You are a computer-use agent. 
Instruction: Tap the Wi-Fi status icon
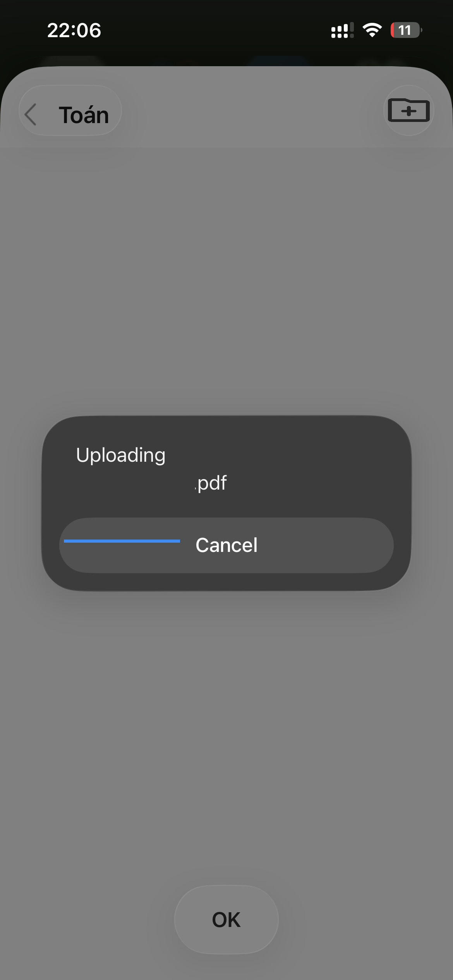point(372,30)
